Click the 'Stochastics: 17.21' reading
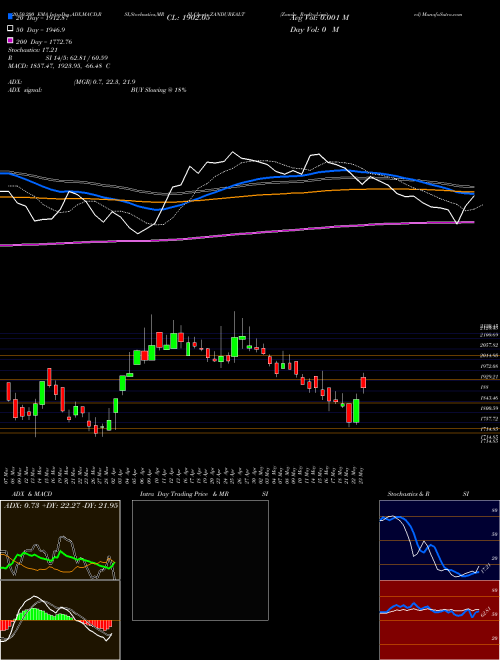 pos(33,50)
